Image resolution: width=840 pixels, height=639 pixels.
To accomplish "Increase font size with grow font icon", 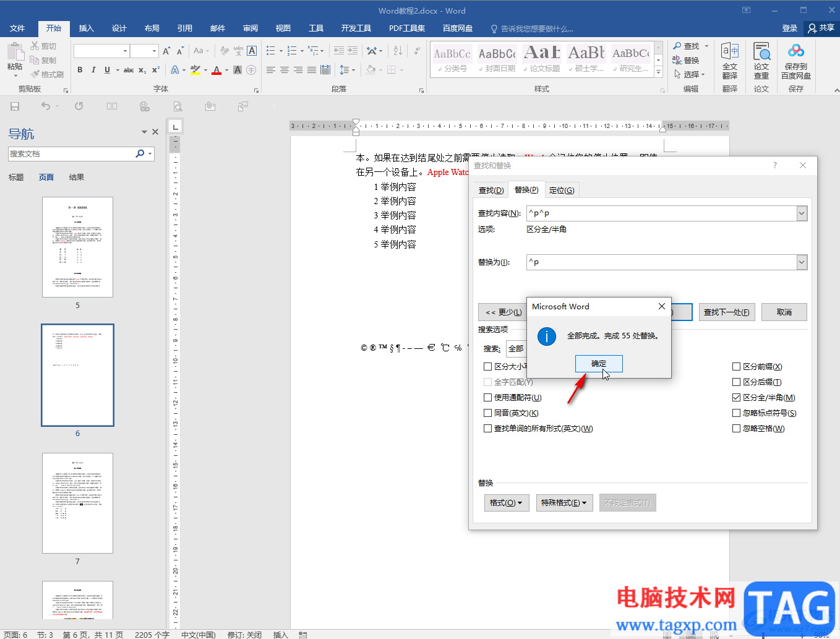I will pyautogui.click(x=166, y=51).
